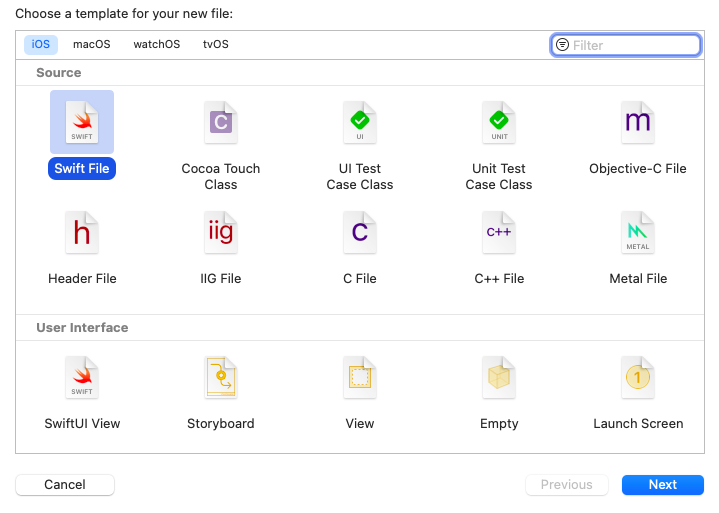Image resolution: width=719 pixels, height=513 pixels.
Task: Click the "Swift File" label
Action: click(82, 169)
